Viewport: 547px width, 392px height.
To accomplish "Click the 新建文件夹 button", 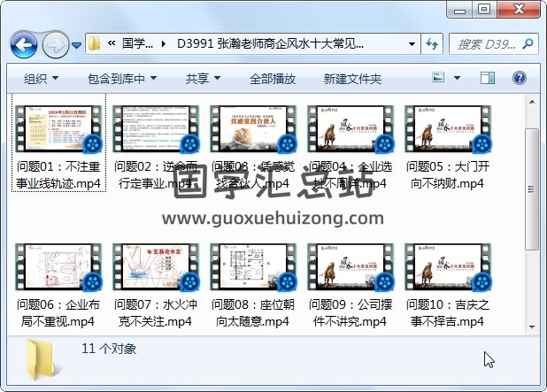I will (x=352, y=79).
